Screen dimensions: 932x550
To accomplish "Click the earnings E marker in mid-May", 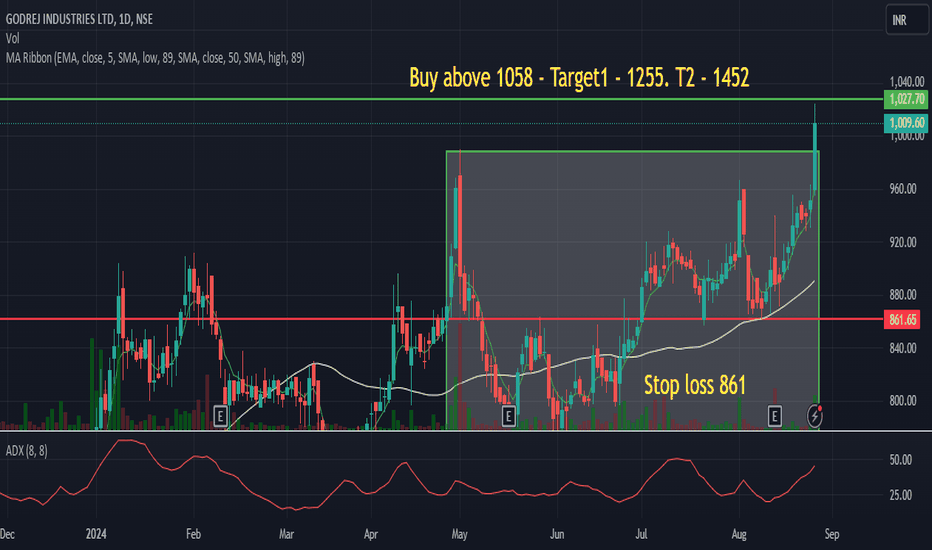I will click(x=508, y=416).
